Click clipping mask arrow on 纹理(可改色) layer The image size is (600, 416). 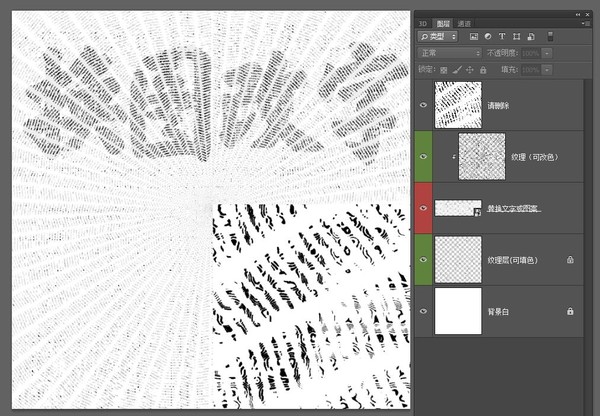(x=454, y=157)
